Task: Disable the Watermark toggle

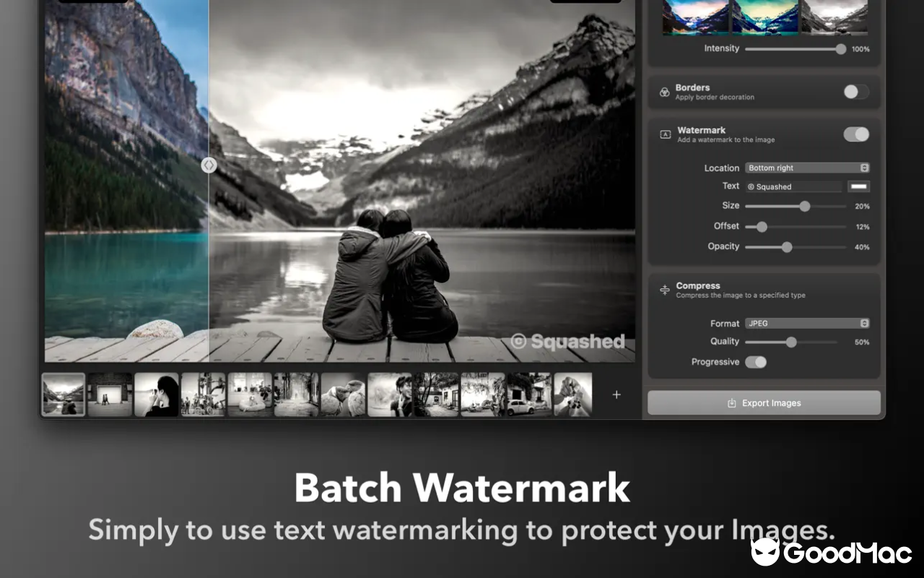Action: (856, 134)
